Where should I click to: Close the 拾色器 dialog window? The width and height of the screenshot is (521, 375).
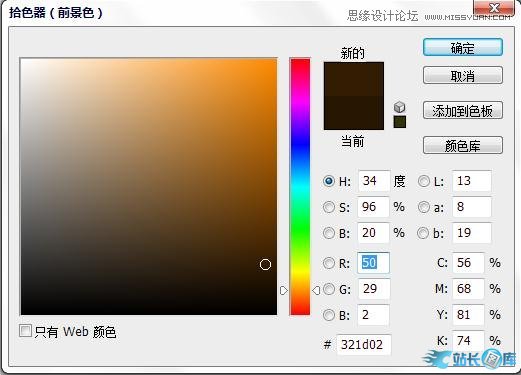pos(494,7)
